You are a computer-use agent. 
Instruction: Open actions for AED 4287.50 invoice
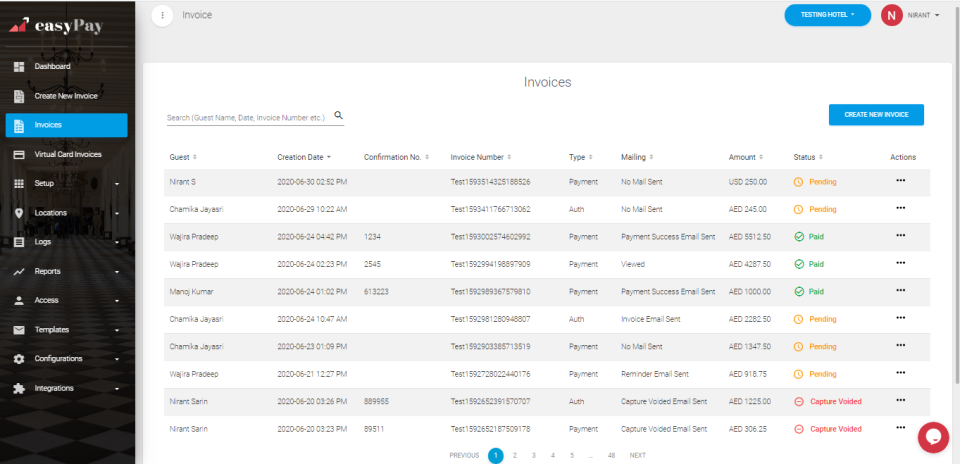(901, 263)
